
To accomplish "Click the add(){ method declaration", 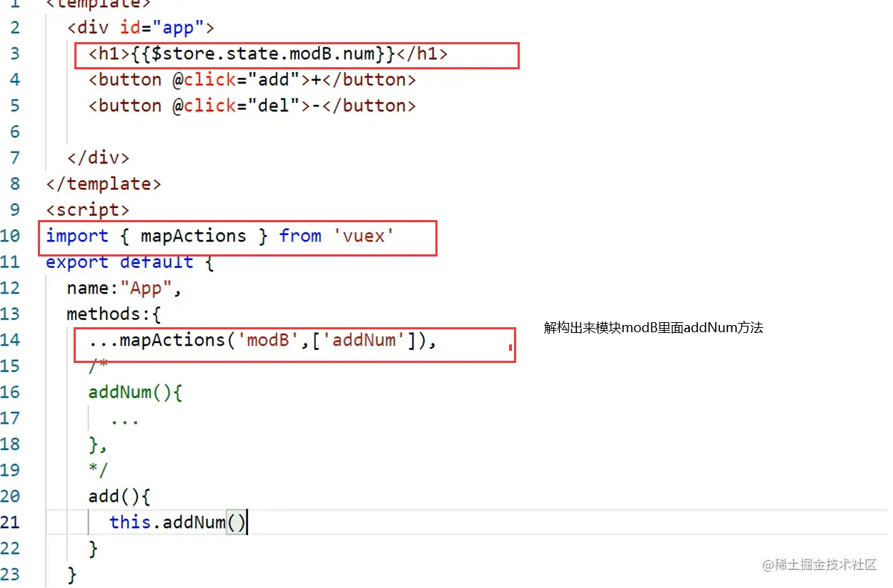I will tap(119, 496).
